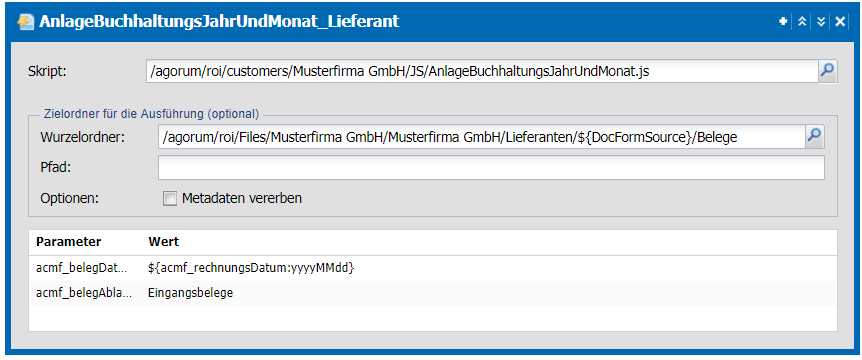Select the acmf_belegDat... parameter row
Screen dimensions: 862x360
tap(433, 268)
